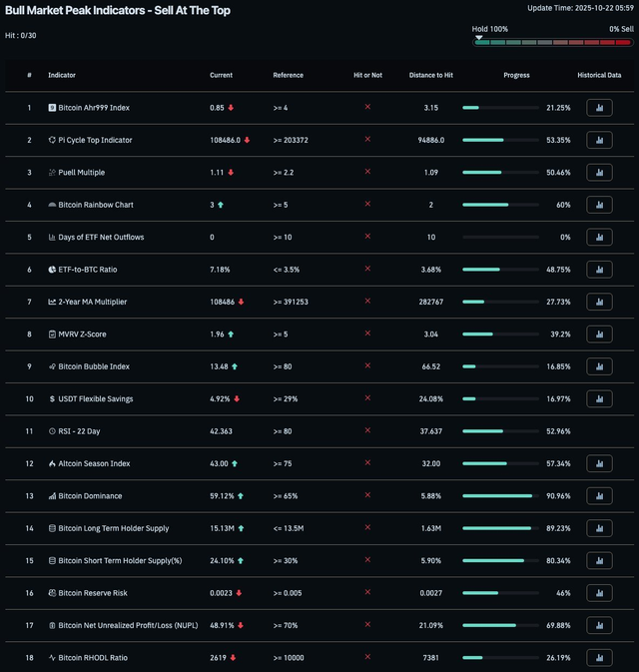View Bitcoin Dominance historical data chart
The width and height of the screenshot is (639, 672).
pyautogui.click(x=599, y=496)
